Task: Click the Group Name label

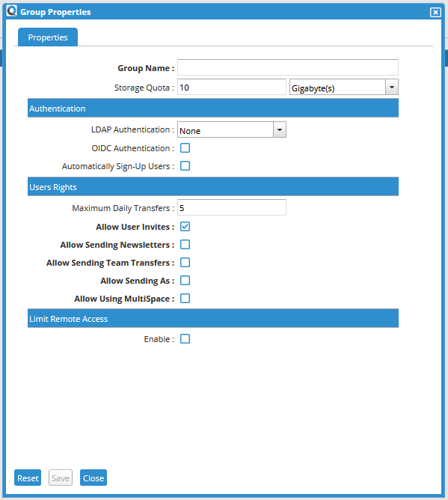Action: point(146,68)
